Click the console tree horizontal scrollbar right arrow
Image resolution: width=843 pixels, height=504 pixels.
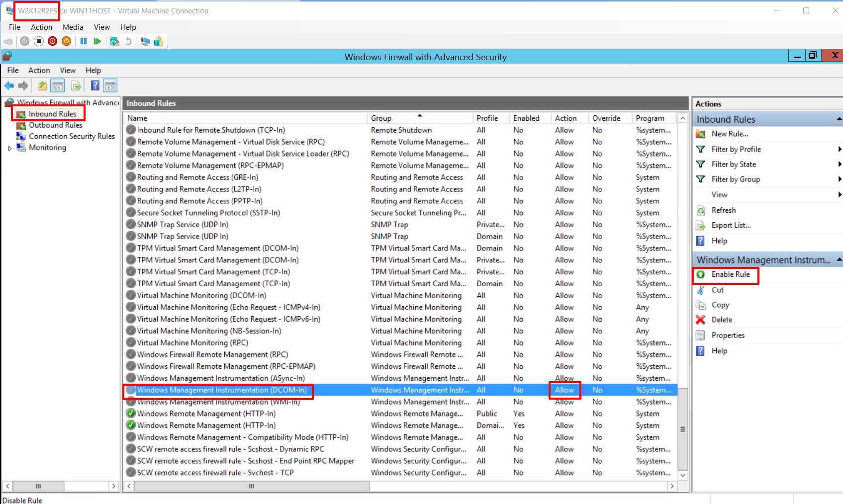(x=113, y=486)
